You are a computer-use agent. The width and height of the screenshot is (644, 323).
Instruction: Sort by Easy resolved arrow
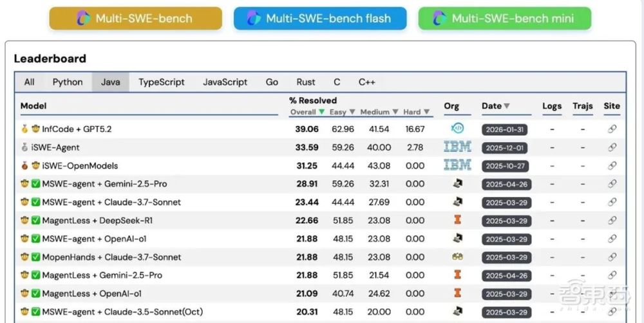(352, 112)
